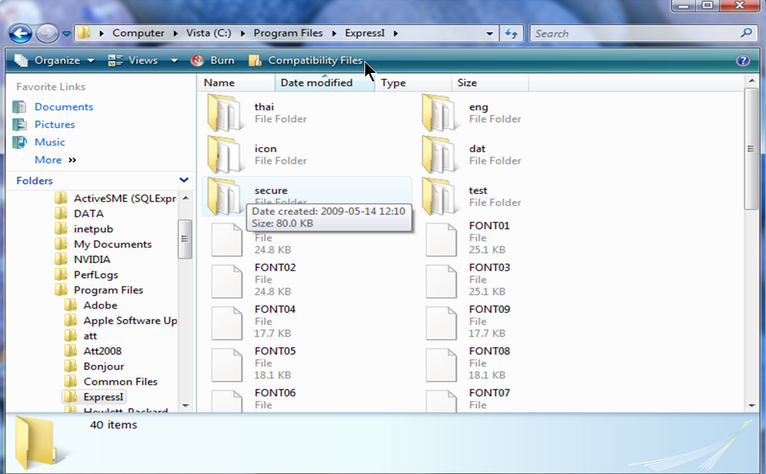Click the FONT07 file name
Viewport: 766px width, 474px height.
click(489, 393)
